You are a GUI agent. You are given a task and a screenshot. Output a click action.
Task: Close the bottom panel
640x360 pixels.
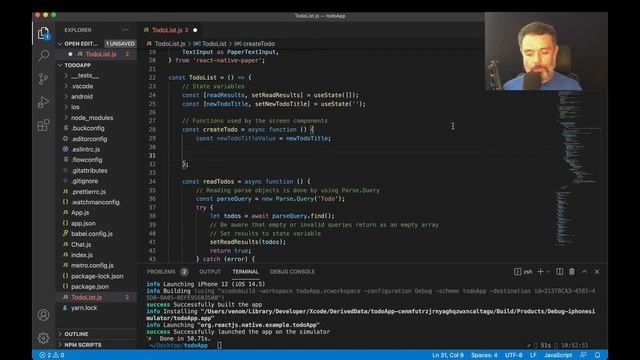597,271
